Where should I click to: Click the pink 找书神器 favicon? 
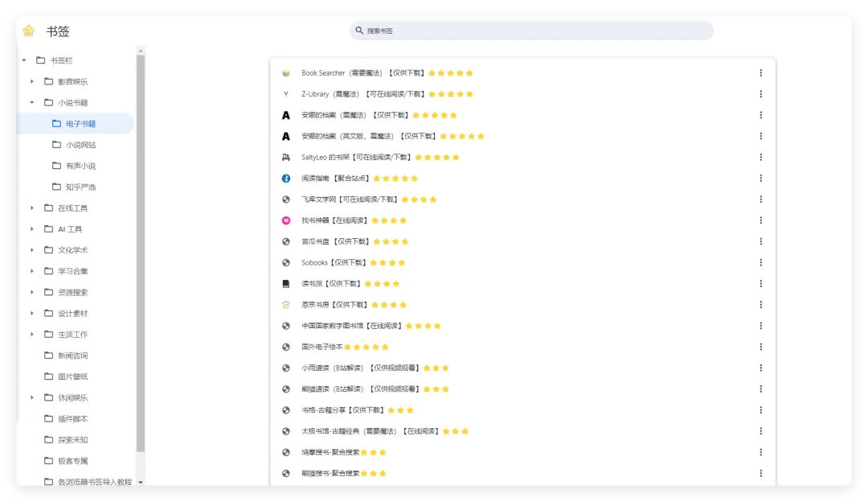[285, 220]
